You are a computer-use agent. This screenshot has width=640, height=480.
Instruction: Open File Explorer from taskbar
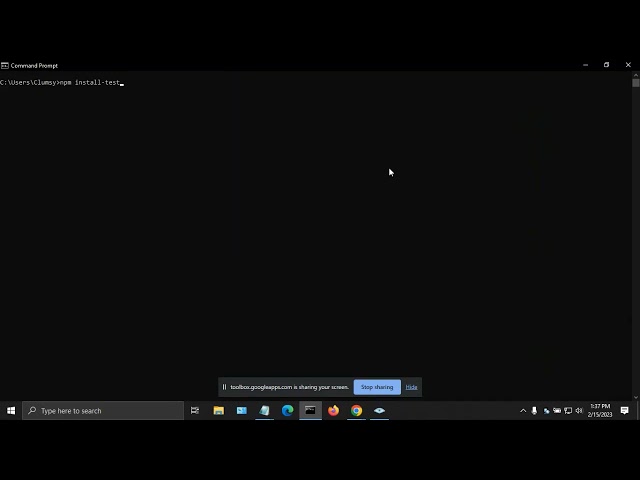pos(218,411)
